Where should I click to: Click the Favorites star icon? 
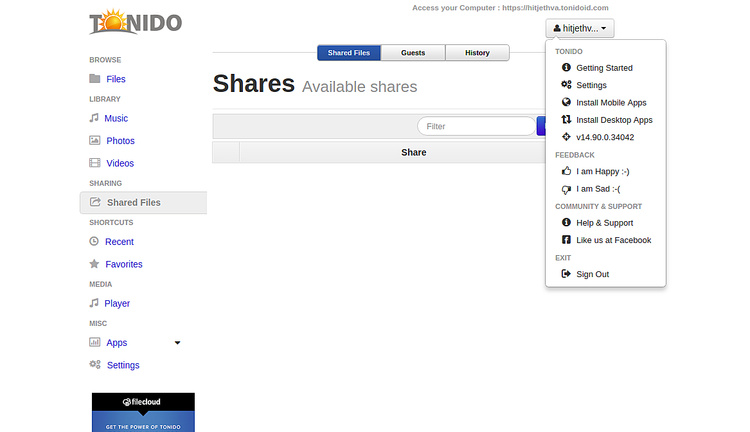pos(94,264)
